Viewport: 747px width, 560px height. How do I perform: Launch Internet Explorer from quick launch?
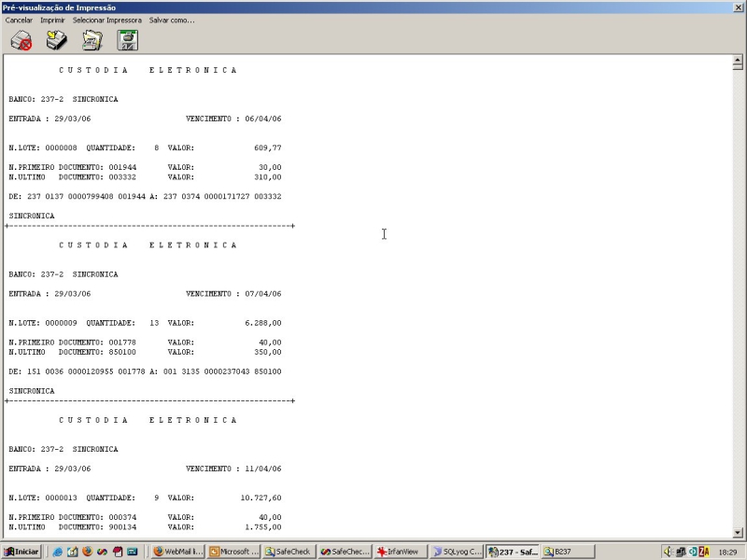(57, 552)
